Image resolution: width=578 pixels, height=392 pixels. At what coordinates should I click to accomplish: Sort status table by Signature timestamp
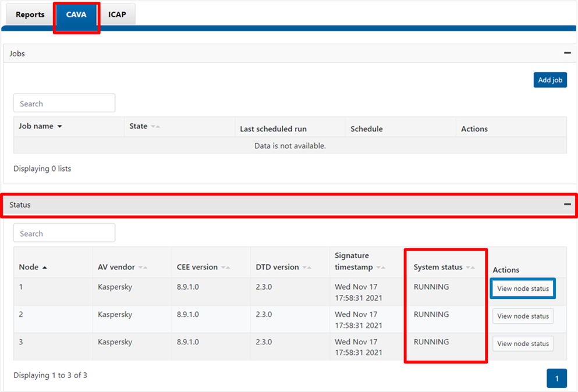click(x=360, y=261)
